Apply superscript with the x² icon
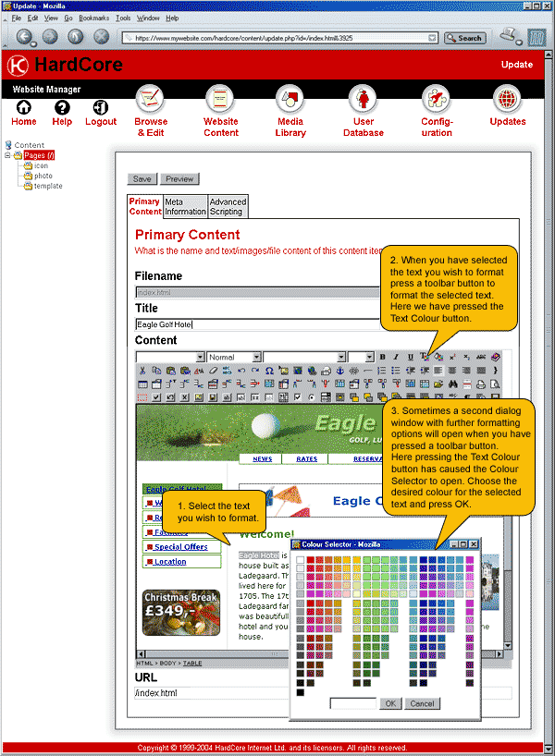The width and height of the screenshot is (555, 756). click(452, 357)
